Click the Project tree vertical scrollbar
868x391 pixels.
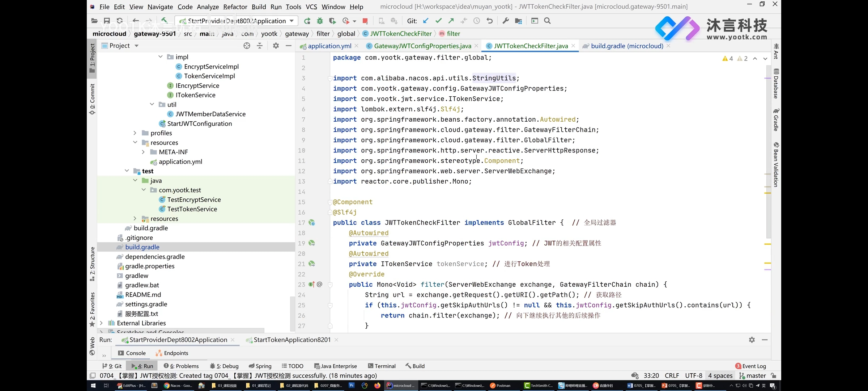pos(292,313)
